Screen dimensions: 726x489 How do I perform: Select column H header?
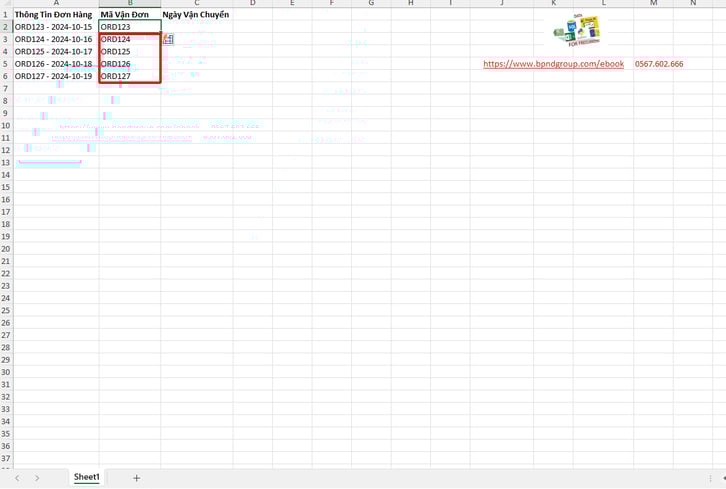[x=411, y=3]
